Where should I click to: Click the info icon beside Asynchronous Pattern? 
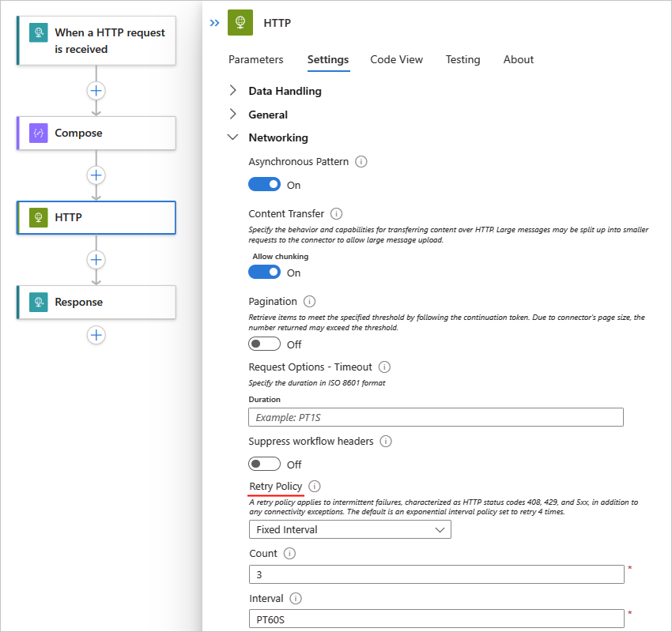[361, 161]
